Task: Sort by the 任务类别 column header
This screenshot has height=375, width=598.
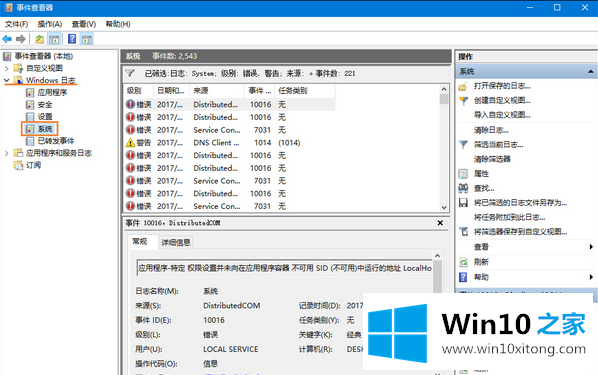Action: [x=305, y=91]
